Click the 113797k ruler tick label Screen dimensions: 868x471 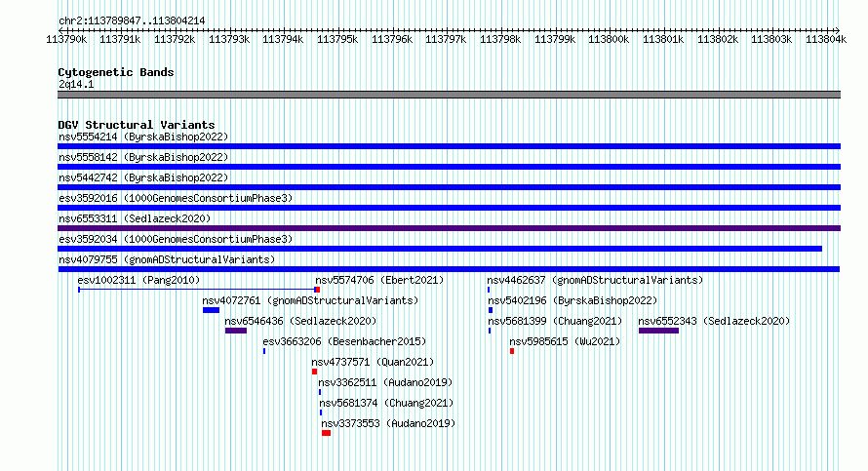coord(446,39)
